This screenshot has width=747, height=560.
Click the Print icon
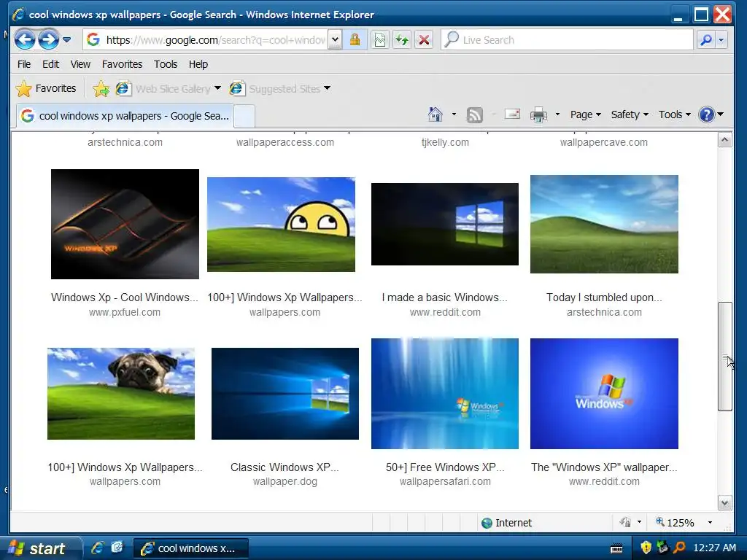pos(538,114)
